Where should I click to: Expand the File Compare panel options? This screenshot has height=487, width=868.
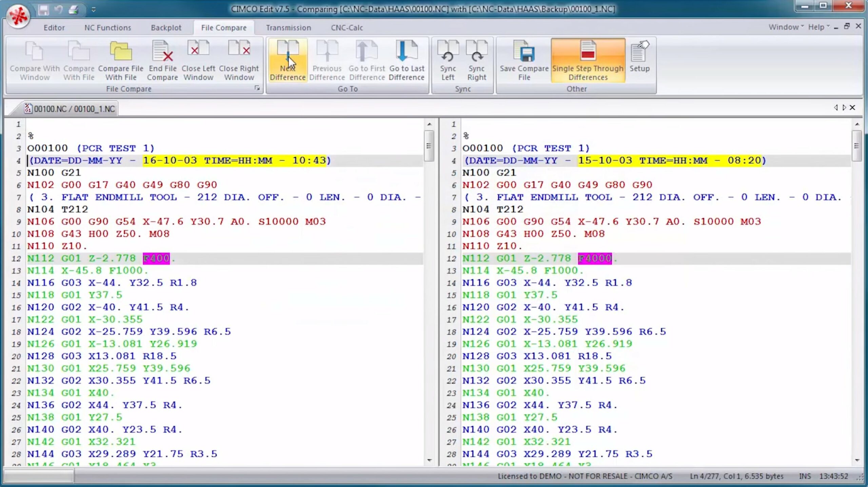pyautogui.click(x=258, y=89)
